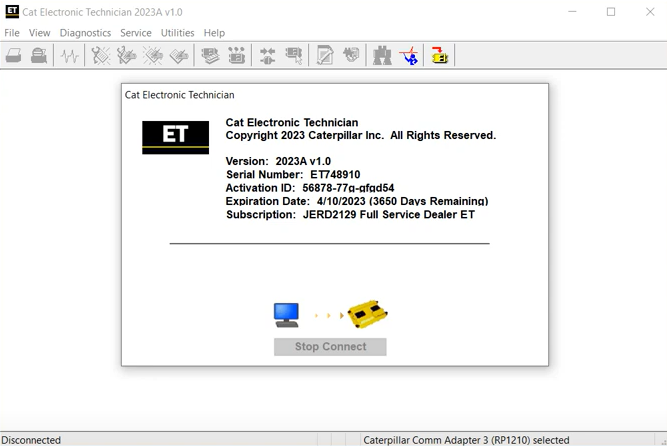
Task: Click the Activation ID 56878-77g-gfgd54 text
Action: click(x=310, y=188)
